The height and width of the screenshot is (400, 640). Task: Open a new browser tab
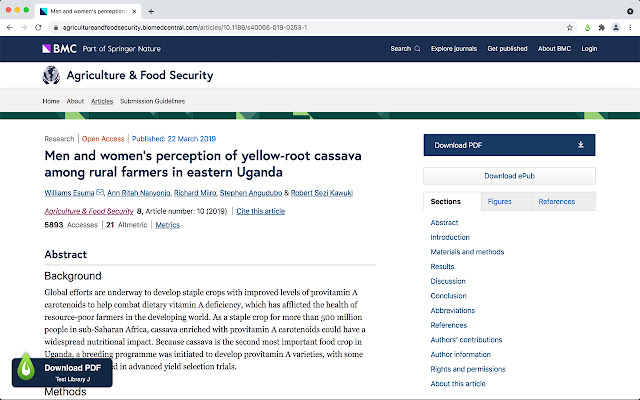point(151,10)
